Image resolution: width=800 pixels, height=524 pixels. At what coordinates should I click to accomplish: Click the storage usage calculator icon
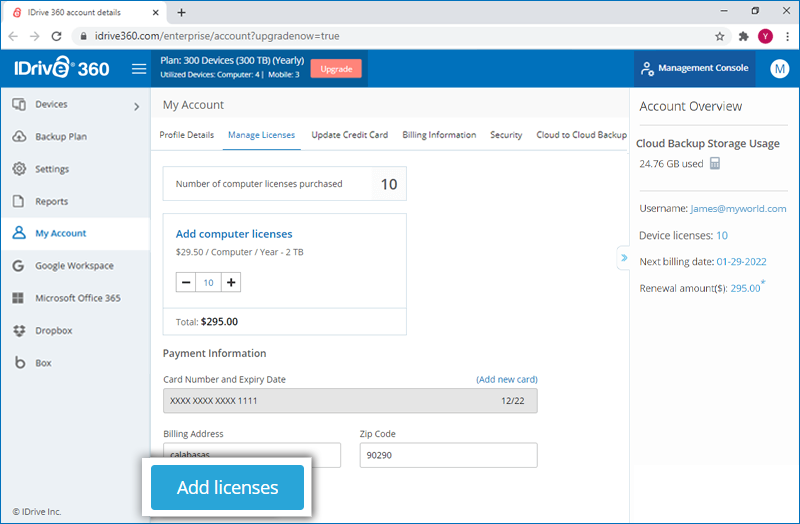715,163
